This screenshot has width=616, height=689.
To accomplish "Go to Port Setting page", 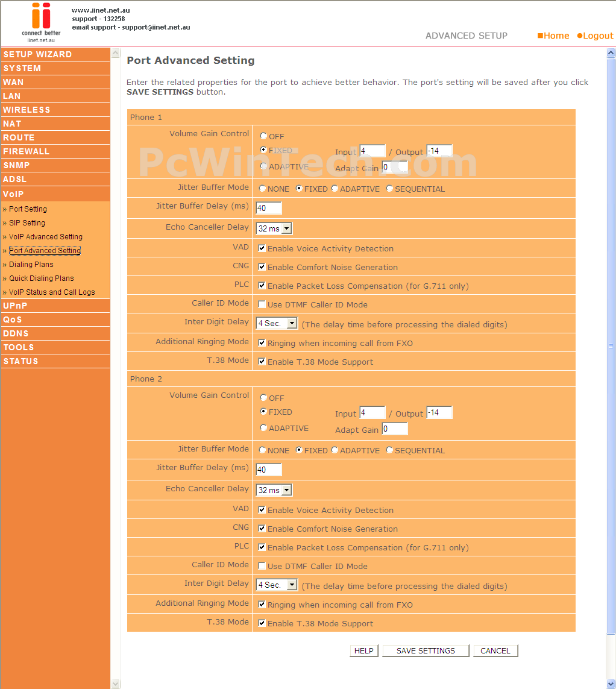I will click(x=28, y=209).
